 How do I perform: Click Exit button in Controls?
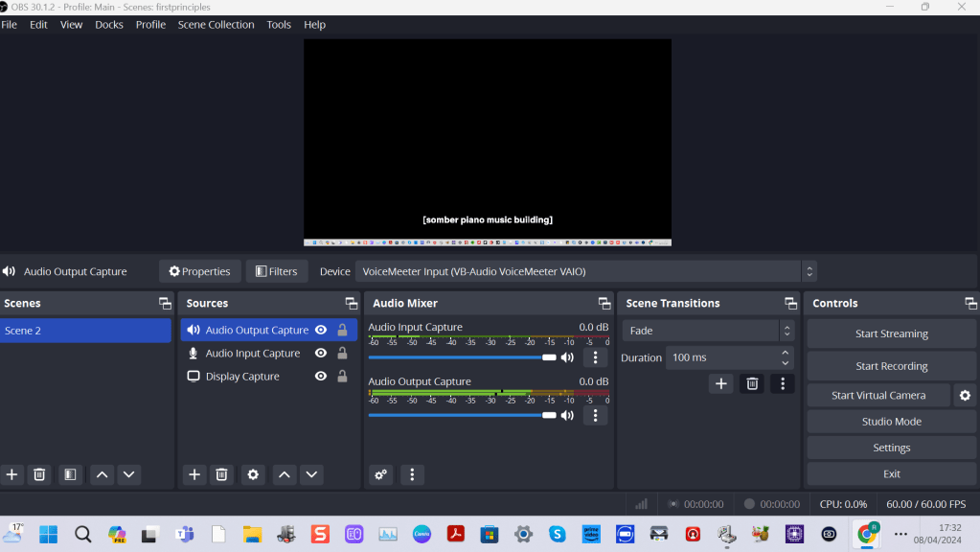pos(891,473)
